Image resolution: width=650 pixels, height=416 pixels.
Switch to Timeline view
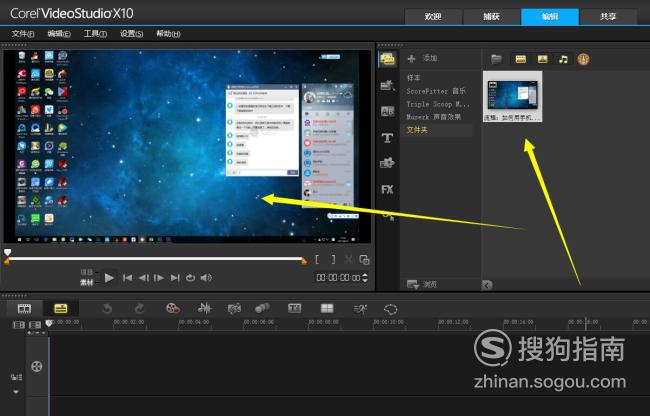point(61,308)
